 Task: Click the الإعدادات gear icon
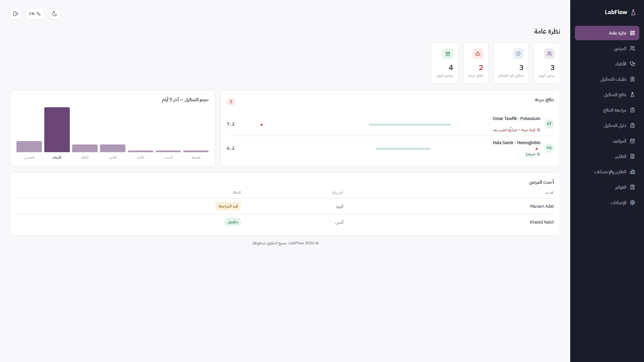(632, 202)
